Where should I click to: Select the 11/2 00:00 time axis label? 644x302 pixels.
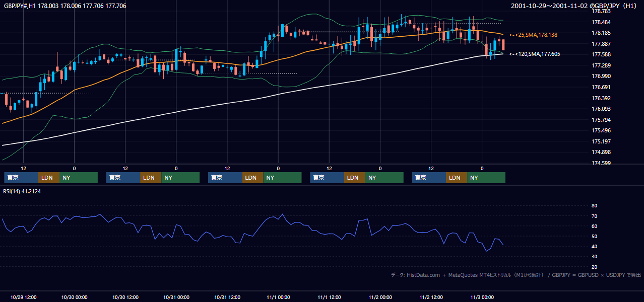380,297
